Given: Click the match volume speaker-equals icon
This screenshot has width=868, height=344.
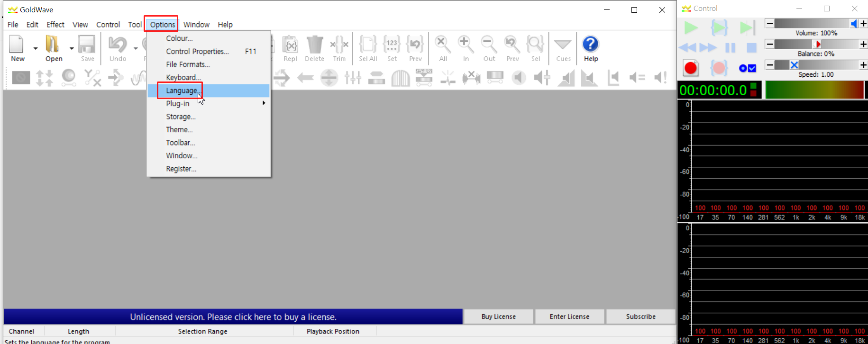Looking at the screenshot, I should [637, 78].
